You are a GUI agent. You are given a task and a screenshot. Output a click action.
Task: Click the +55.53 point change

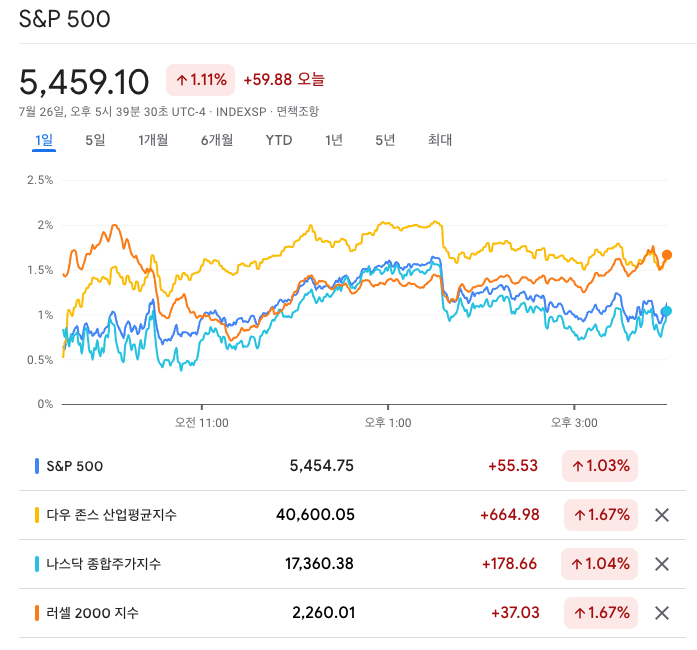[x=513, y=466]
